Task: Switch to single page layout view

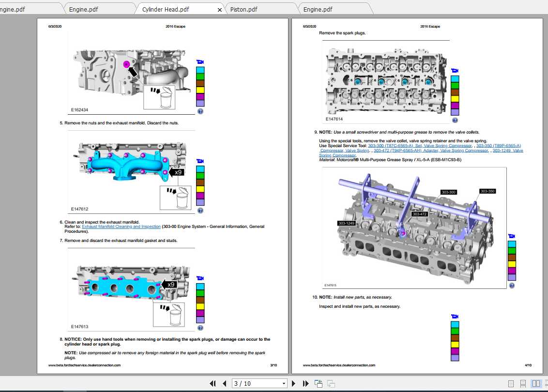Action: coord(511,383)
